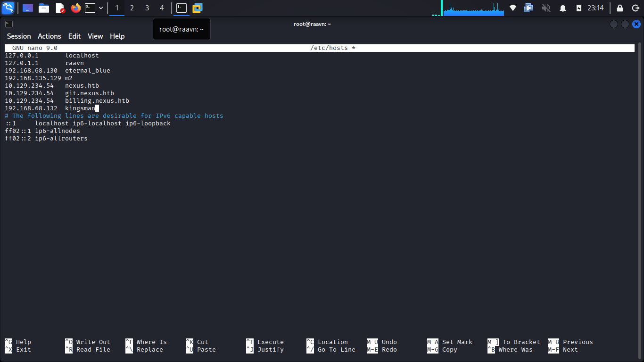Click the log out icon

click(x=635, y=8)
